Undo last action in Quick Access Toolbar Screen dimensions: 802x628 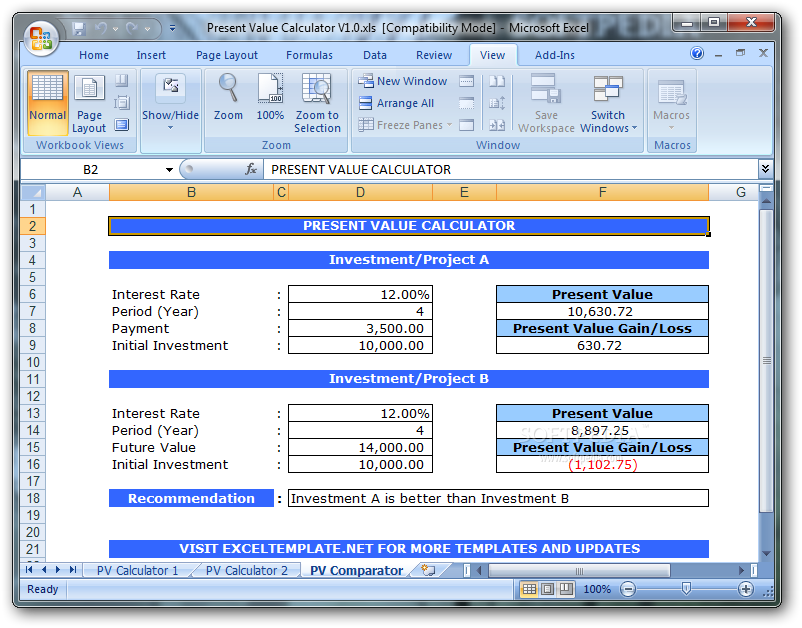[x=101, y=29]
